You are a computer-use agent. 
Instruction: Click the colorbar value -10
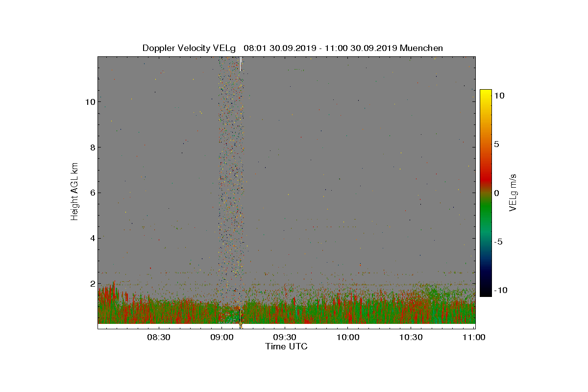coord(500,290)
